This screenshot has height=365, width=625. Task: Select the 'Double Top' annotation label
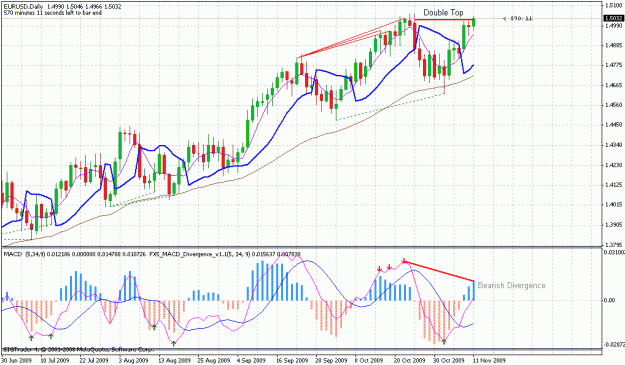(443, 13)
